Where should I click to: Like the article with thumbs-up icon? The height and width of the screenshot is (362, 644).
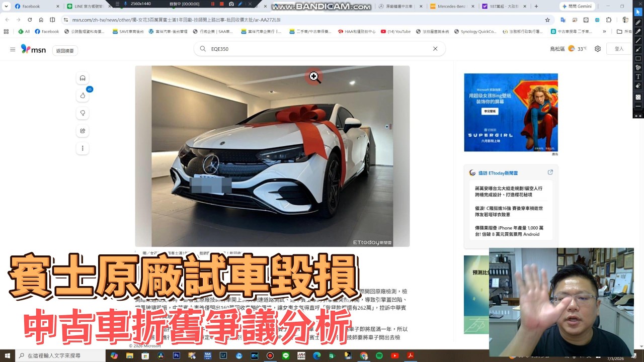click(x=83, y=96)
